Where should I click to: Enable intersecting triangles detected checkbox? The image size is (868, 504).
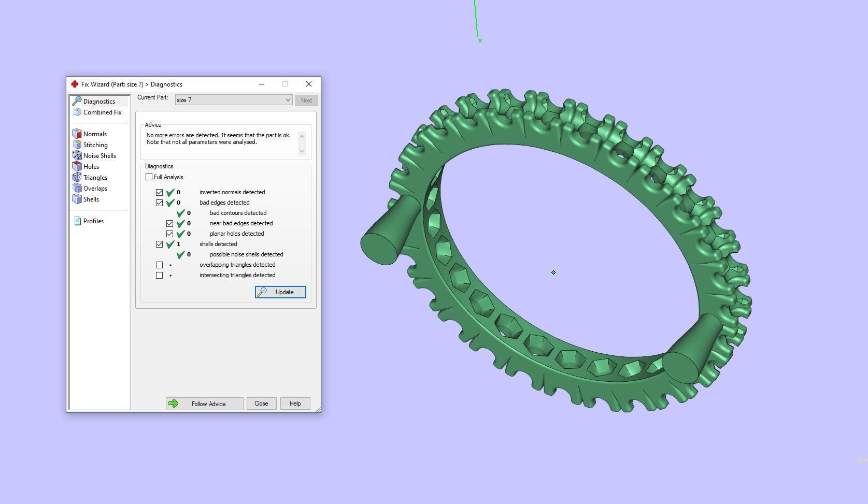pyautogui.click(x=160, y=275)
